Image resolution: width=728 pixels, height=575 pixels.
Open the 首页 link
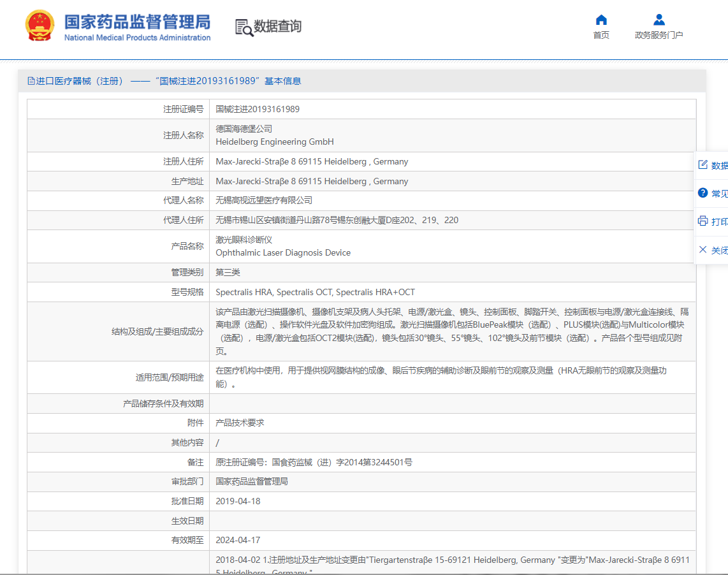pos(601,35)
